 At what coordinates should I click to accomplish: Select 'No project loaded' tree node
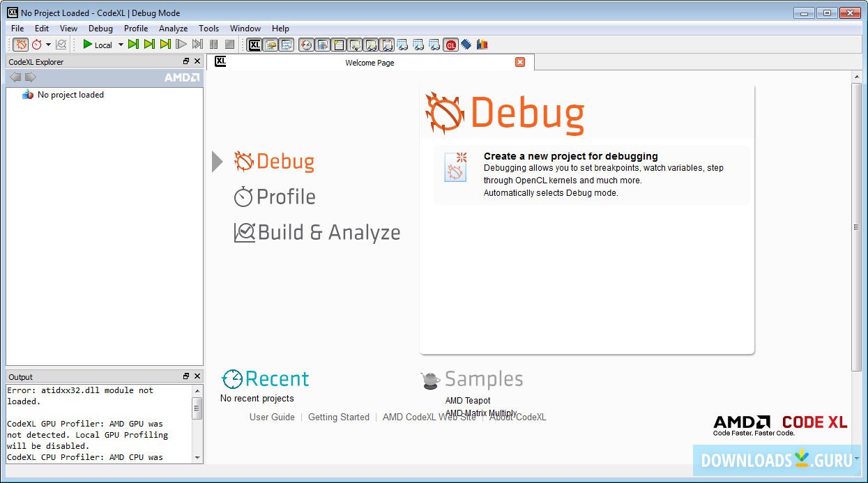click(x=70, y=95)
